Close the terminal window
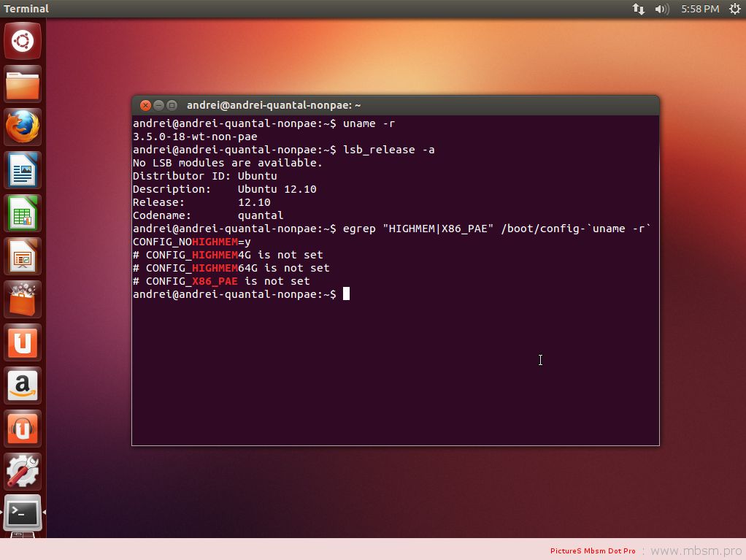Image resolution: width=746 pixels, height=560 pixels. point(145,105)
